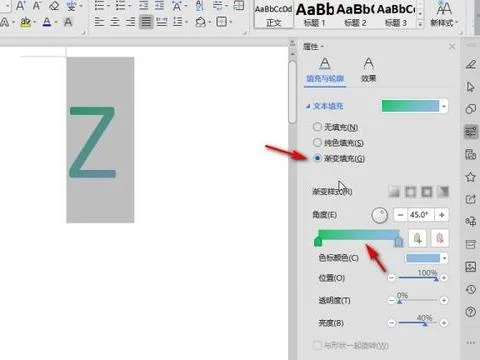Open the line spacing dropdown arrow
This screenshot has height=360, width=480.
[187, 23]
